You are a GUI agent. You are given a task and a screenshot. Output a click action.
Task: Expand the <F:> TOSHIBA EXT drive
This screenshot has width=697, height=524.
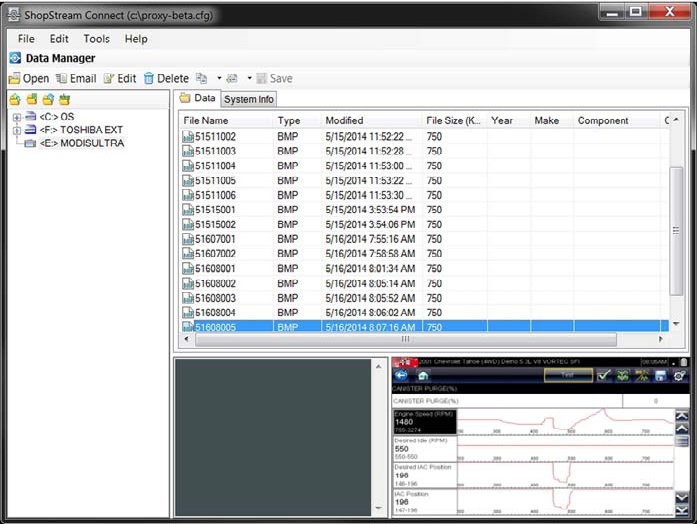pyautogui.click(x=17, y=130)
